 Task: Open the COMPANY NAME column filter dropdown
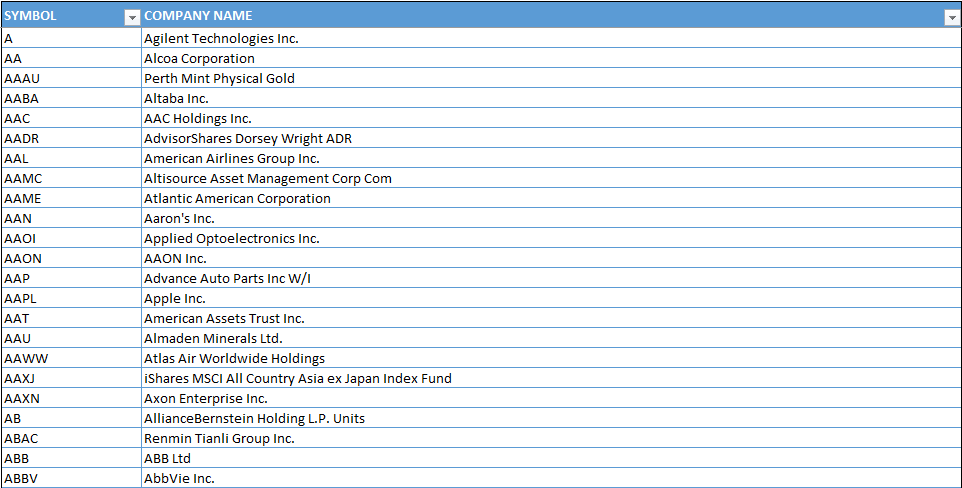point(952,18)
